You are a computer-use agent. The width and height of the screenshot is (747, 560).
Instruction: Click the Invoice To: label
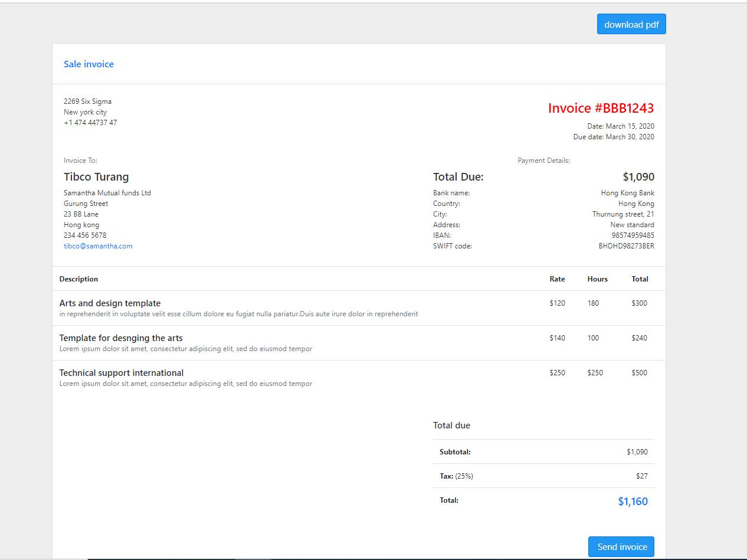[80, 161]
